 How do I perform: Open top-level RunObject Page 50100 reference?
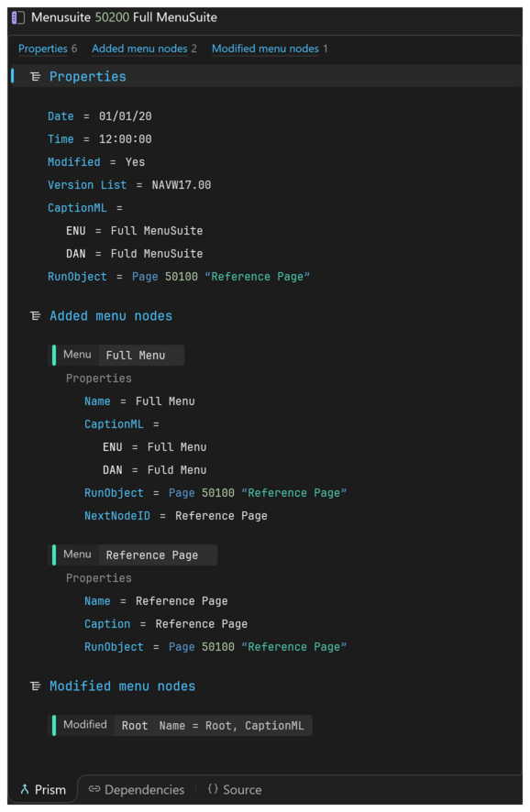(221, 277)
